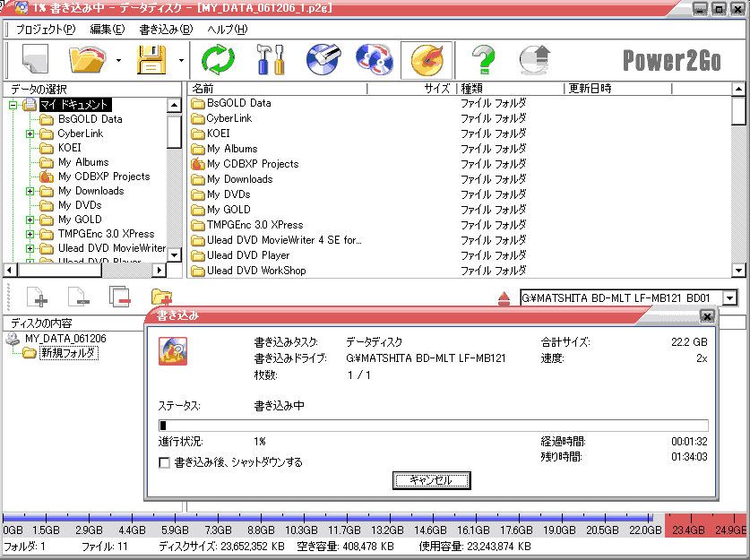The width and height of the screenshot is (750, 560).
Task: Open the 書き込み(B) menu
Action: (166, 30)
